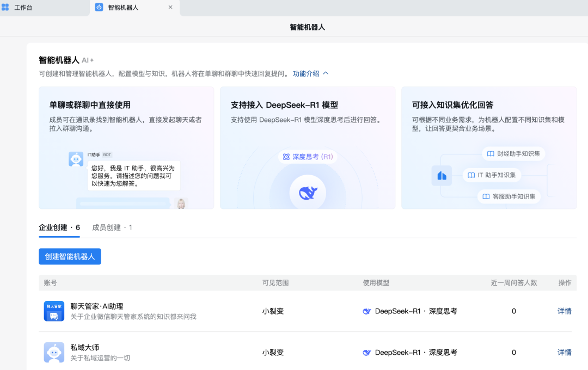Switch to the 工作台 tab
Viewport: 588px width, 370px height.
pos(24,8)
